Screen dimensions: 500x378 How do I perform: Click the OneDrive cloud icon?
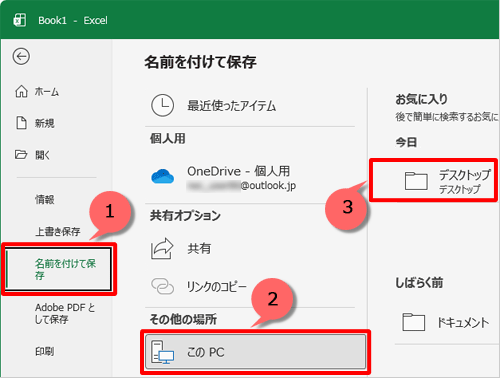[162, 176]
